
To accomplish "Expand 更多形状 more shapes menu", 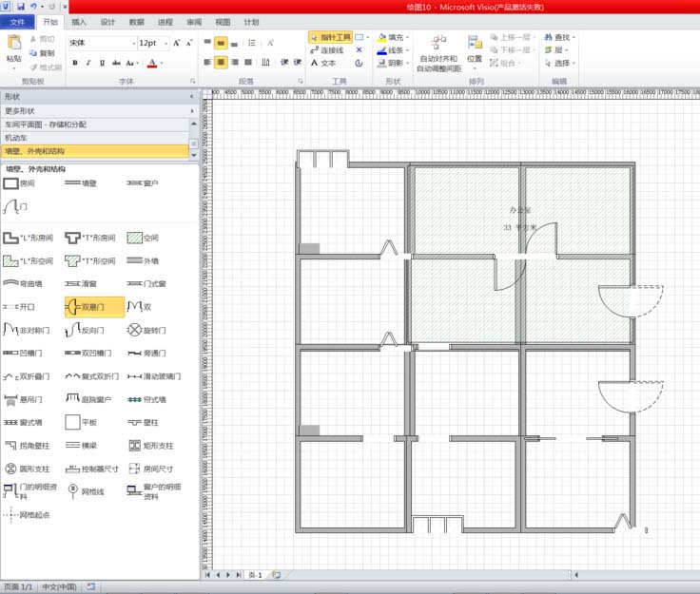I will (x=99, y=111).
